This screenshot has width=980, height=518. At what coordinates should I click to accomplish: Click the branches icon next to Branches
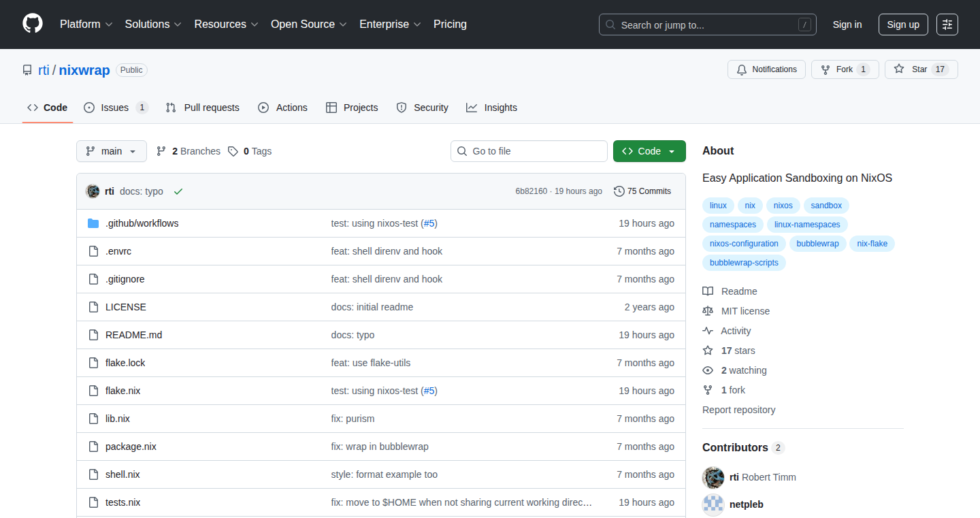pos(161,151)
